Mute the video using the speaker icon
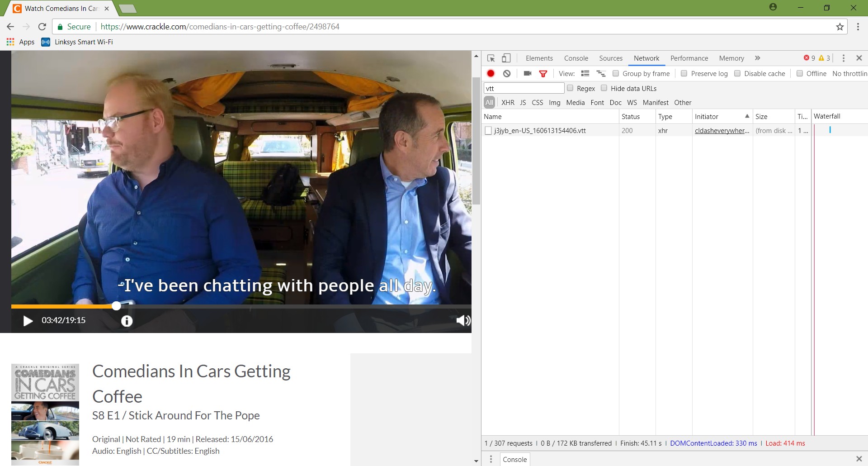The width and height of the screenshot is (868, 466). point(463,321)
